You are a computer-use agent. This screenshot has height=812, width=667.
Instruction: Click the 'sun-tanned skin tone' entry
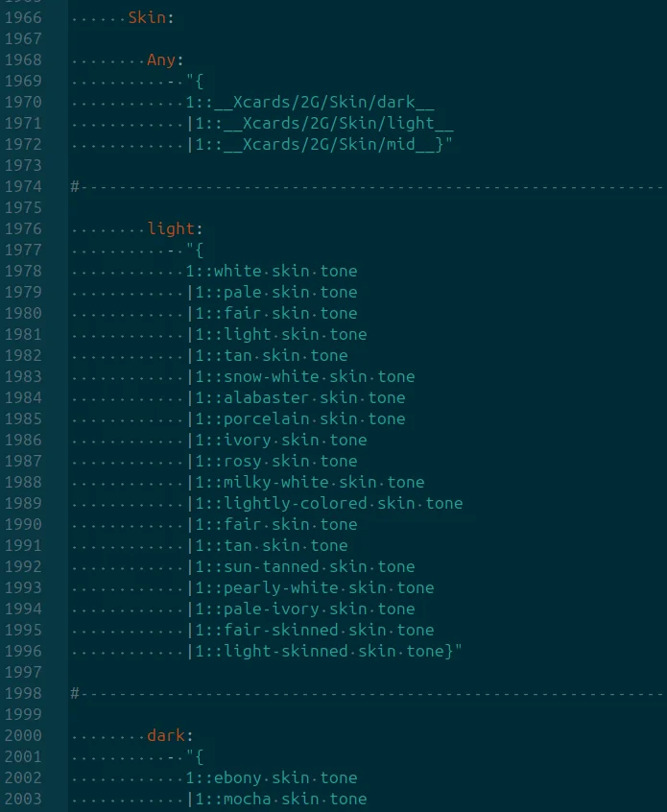click(300, 567)
